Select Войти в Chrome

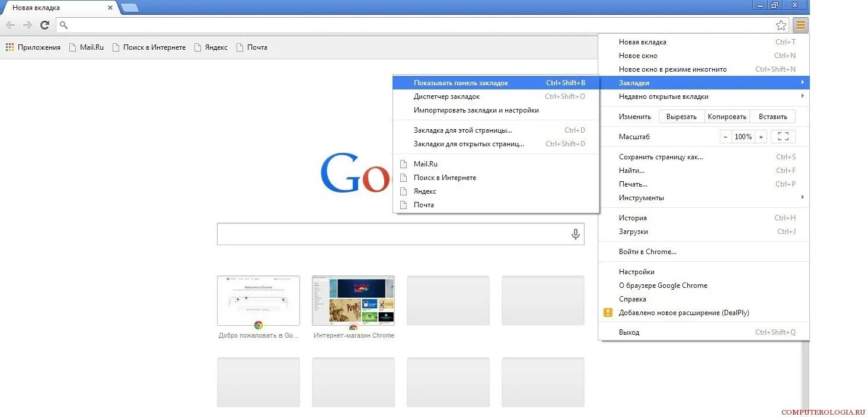pos(704,252)
